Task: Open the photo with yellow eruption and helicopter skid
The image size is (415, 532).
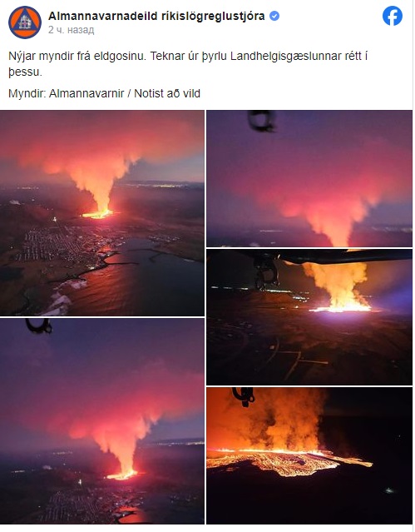Action: pyautogui.click(x=309, y=317)
